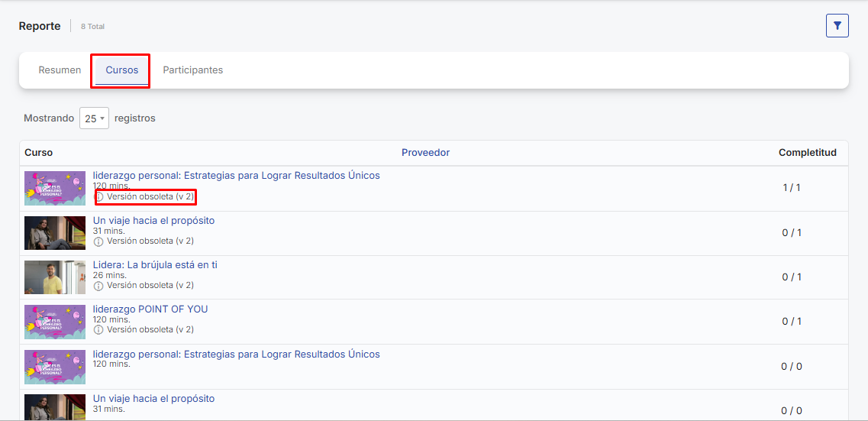Click info icon under Un viaje hacia el propósito
868x421 pixels.
(98, 241)
